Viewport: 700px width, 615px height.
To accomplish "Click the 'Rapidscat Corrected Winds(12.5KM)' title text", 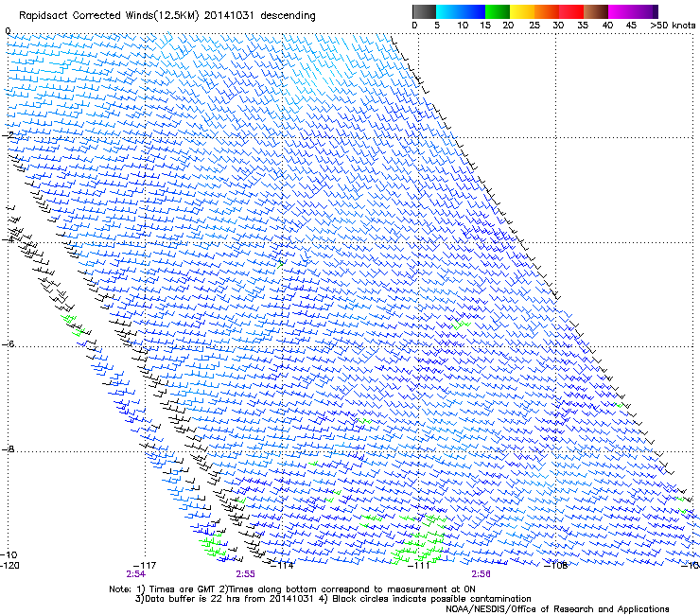I will (109, 16).
